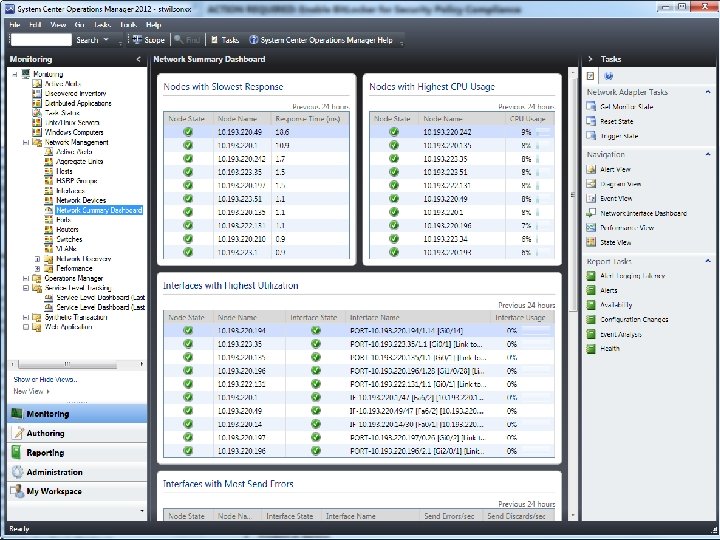
Task: Open the Availability report
Action: click(x=616, y=305)
